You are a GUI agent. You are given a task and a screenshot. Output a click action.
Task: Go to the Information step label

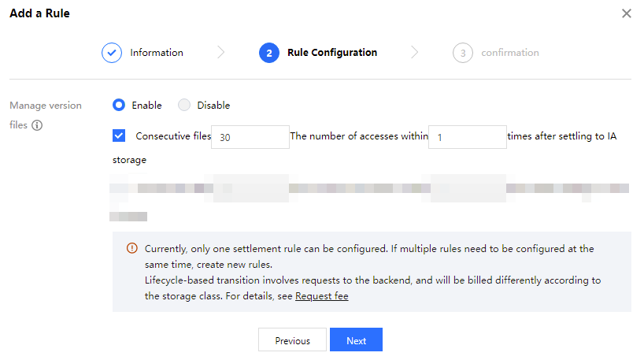pos(157,53)
